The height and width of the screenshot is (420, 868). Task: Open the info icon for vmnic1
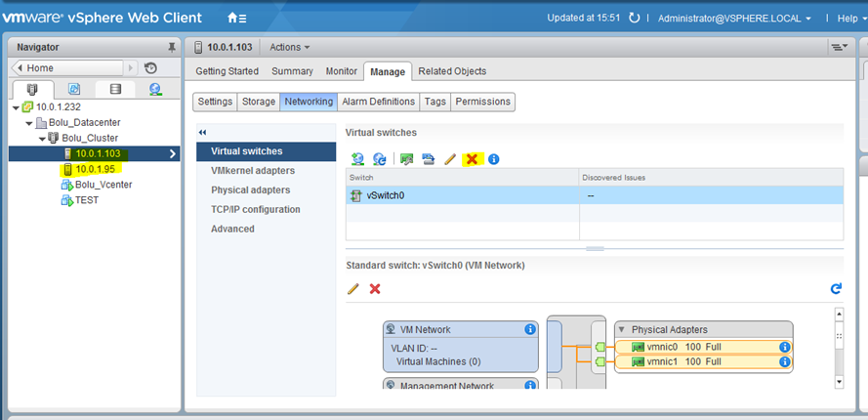point(784,361)
